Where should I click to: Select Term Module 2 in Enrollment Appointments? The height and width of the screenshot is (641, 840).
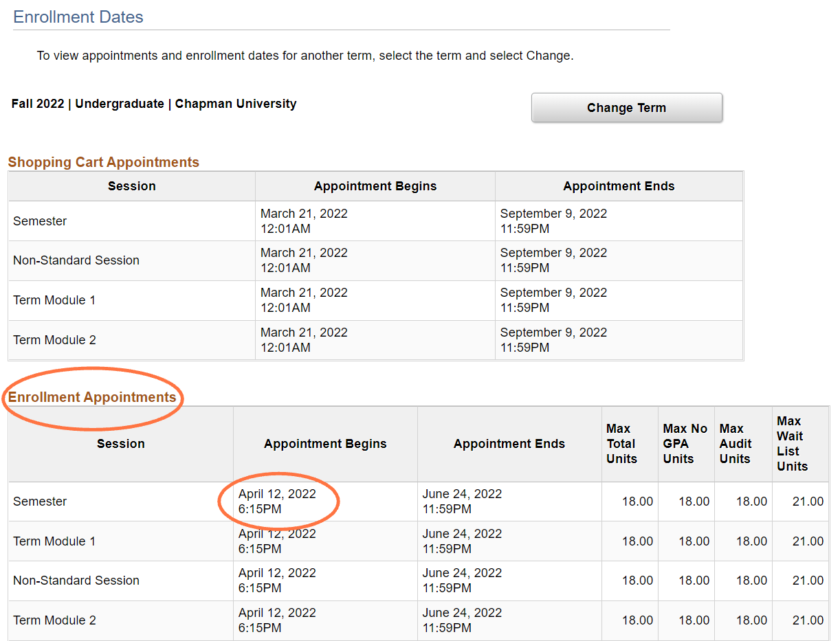click(54, 620)
